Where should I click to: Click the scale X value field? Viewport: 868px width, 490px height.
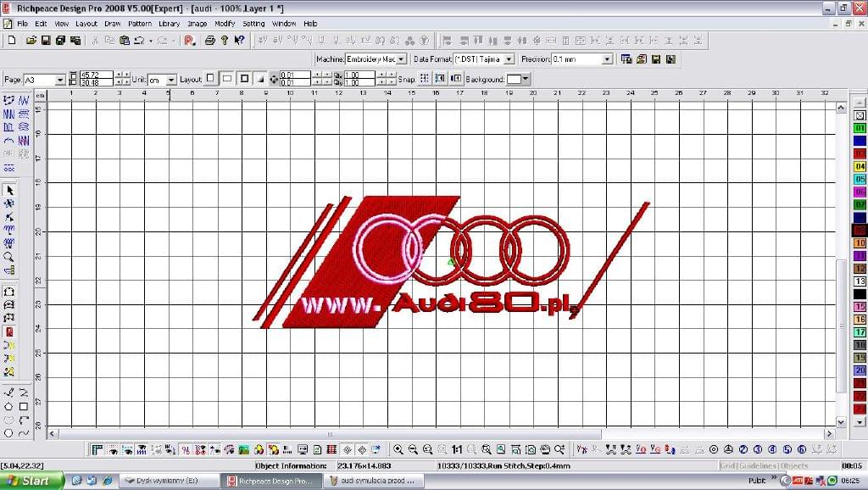pos(359,75)
